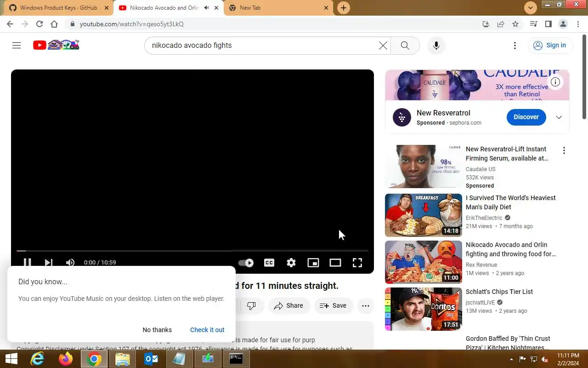The width and height of the screenshot is (588, 368).
Task: Close the Windows Product Keys GitHub tab
Action: [x=106, y=8]
